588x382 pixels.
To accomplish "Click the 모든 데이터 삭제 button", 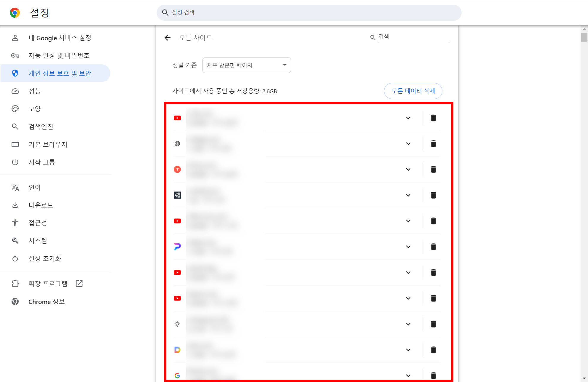I will 413,91.
